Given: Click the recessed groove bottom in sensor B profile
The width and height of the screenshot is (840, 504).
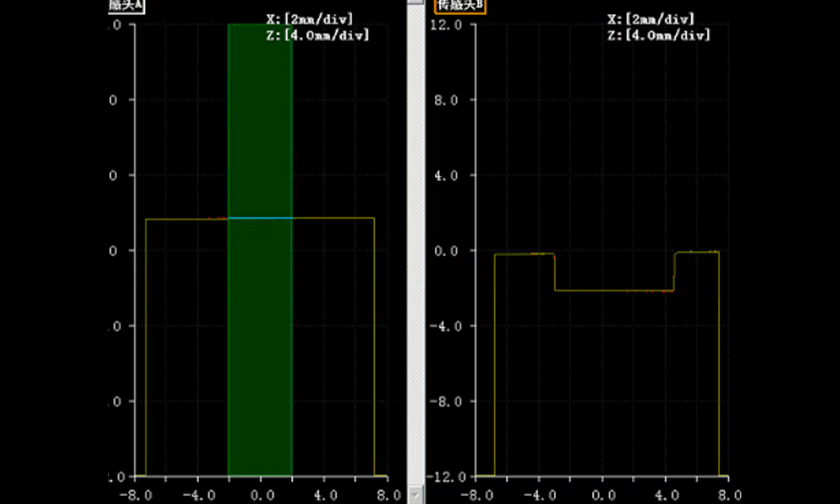Looking at the screenshot, I should 614,290.
